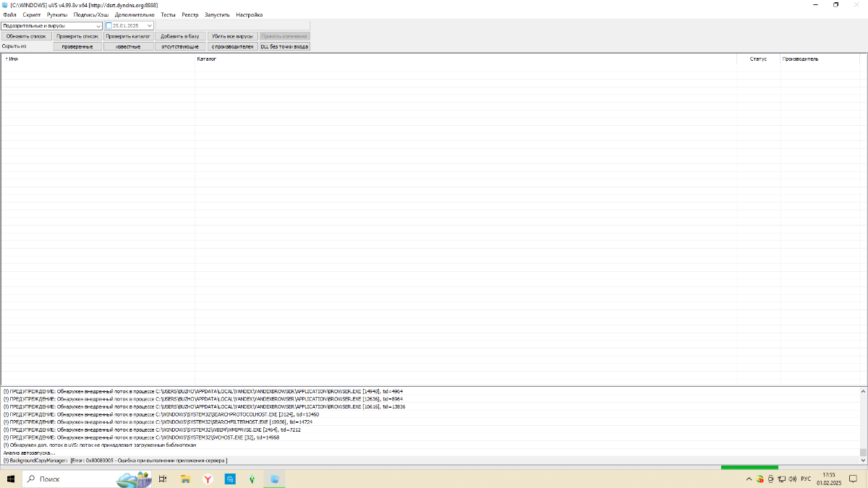Switch the РУС keyboard language indicator
This screenshot has height=488, width=868.
tap(806, 479)
